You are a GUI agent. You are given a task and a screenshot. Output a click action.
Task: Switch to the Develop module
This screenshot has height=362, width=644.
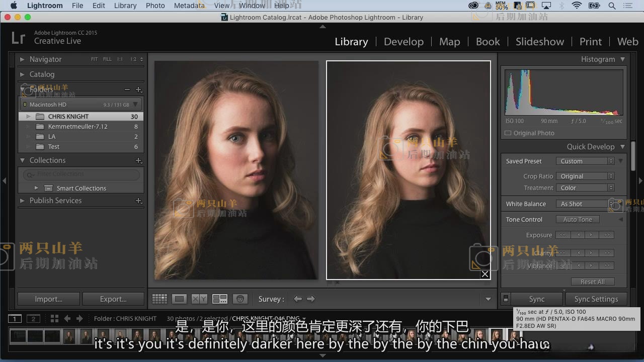[404, 42]
